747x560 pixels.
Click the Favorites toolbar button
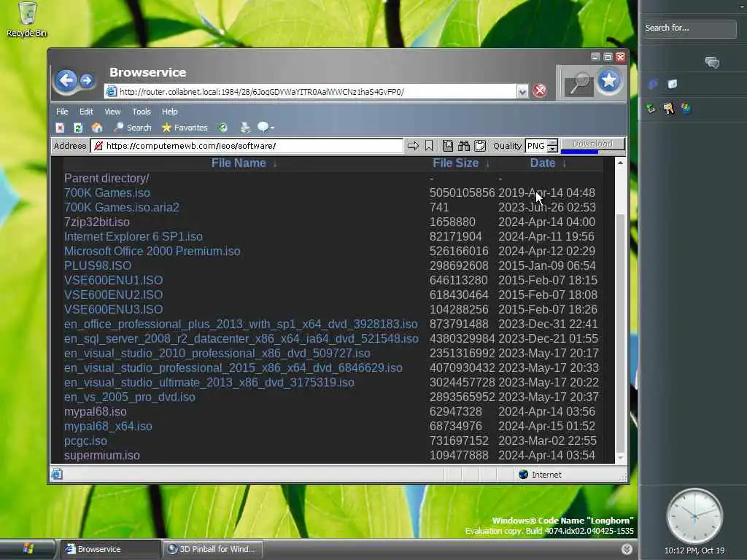(185, 128)
